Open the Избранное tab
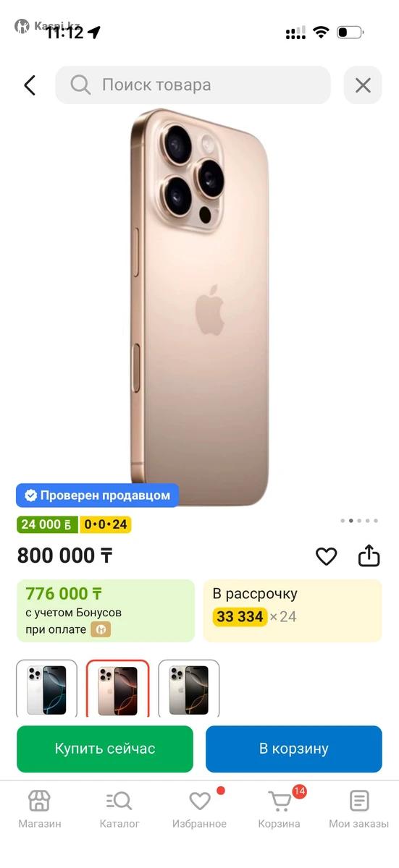 coord(199,809)
